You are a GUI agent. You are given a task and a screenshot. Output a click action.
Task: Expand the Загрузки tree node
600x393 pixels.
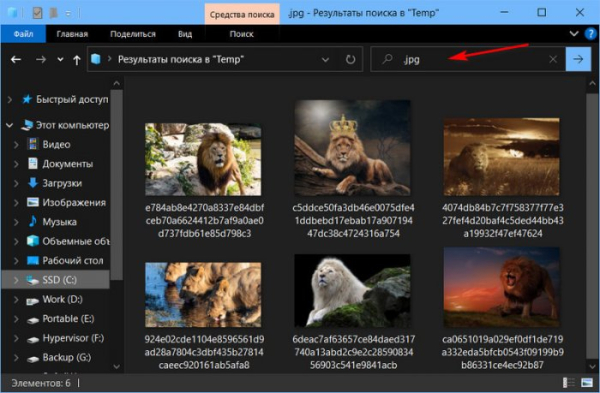pyautogui.click(x=16, y=183)
